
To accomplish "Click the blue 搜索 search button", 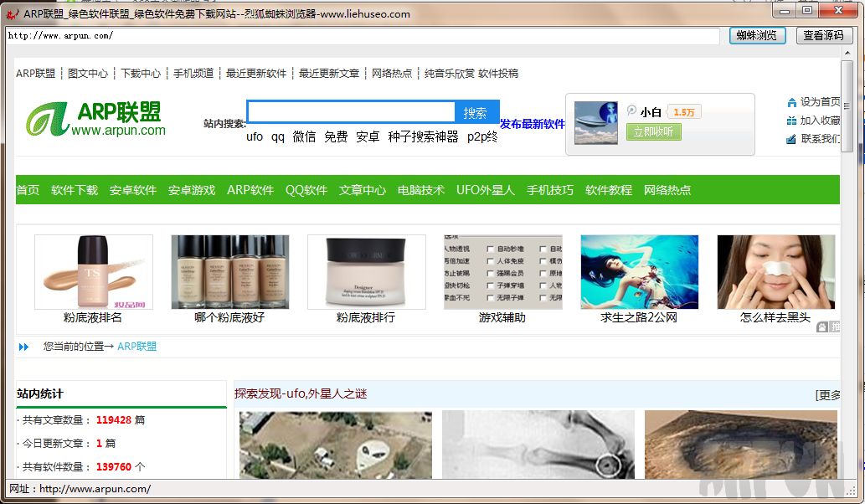I will pos(476,112).
